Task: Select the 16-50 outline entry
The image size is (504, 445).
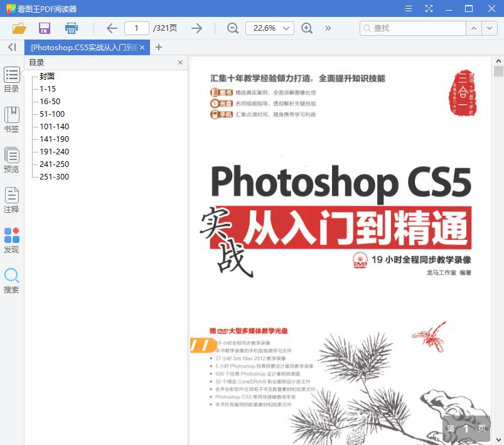Action: (x=50, y=102)
